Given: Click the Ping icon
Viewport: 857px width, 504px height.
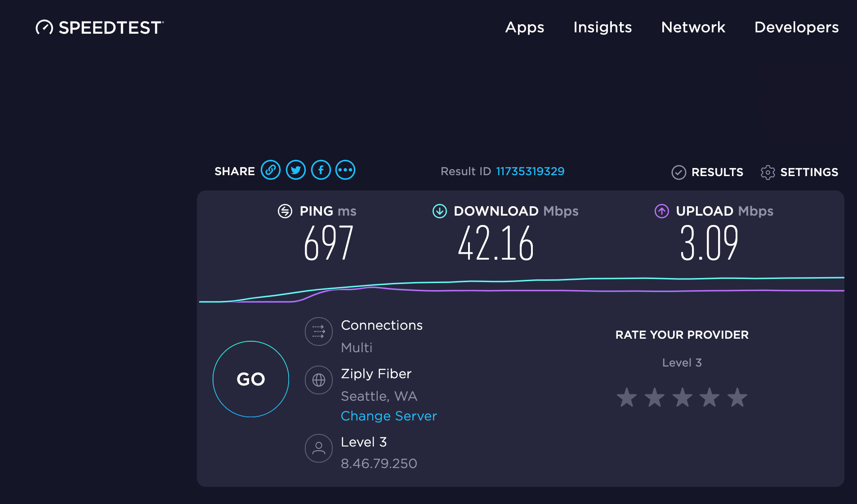Looking at the screenshot, I should click(285, 211).
